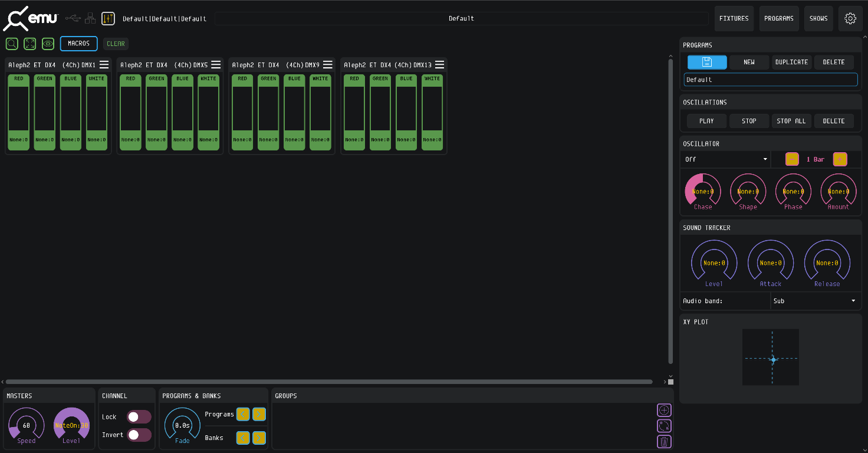Image resolution: width=868 pixels, height=453 pixels.
Task: Click the WHITE fader of the DMX13 fixture
Action: tap(432, 112)
